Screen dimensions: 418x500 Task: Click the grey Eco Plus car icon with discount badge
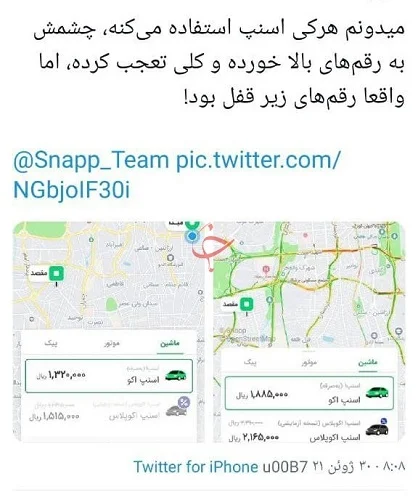pos(178,407)
